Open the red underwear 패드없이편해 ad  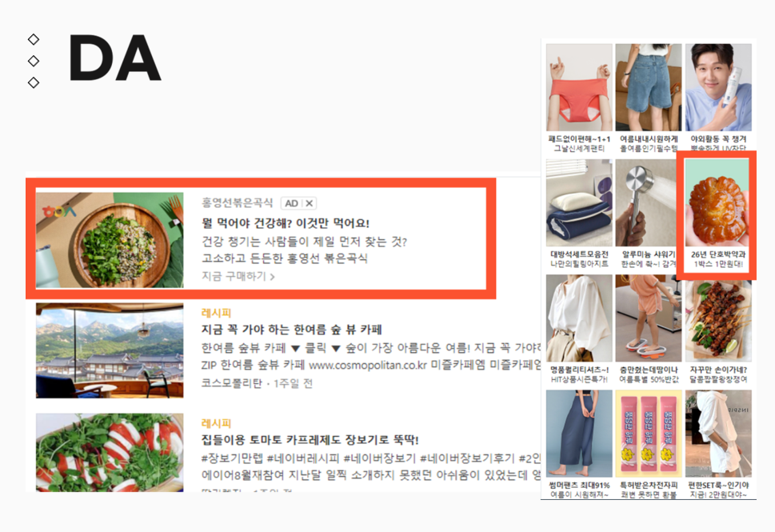(x=579, y=98)
